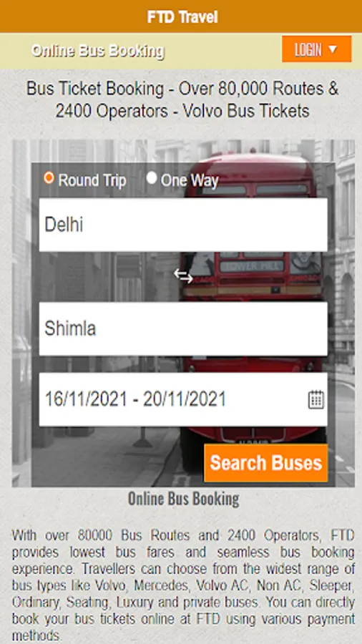Click the Round Trip label text
This screenshot has height=644, width=362.
click(x=92, y=180)
